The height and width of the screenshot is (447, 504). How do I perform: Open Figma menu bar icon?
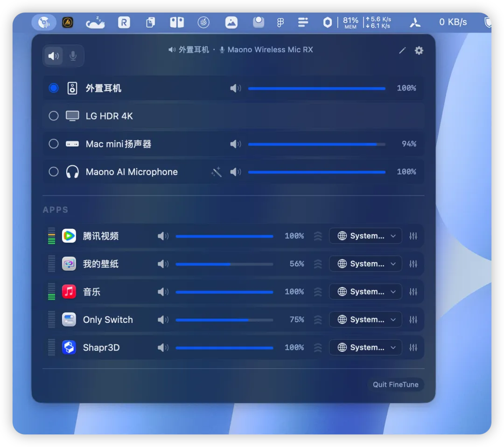pos(280,22)
